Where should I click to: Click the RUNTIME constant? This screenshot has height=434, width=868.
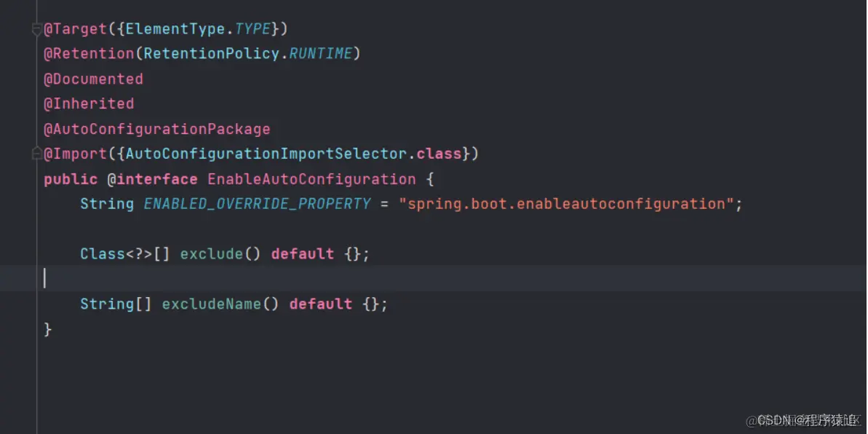click(321, 54)
